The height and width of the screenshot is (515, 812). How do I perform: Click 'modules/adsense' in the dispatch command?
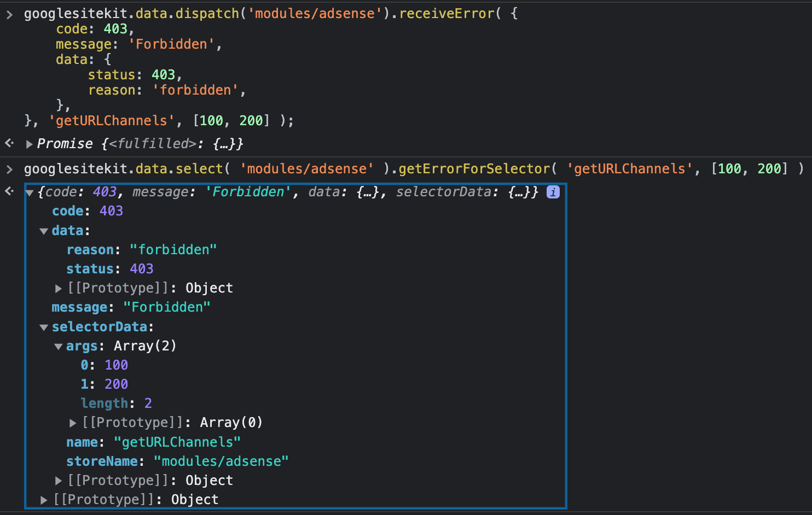click(x=315, y=14)
